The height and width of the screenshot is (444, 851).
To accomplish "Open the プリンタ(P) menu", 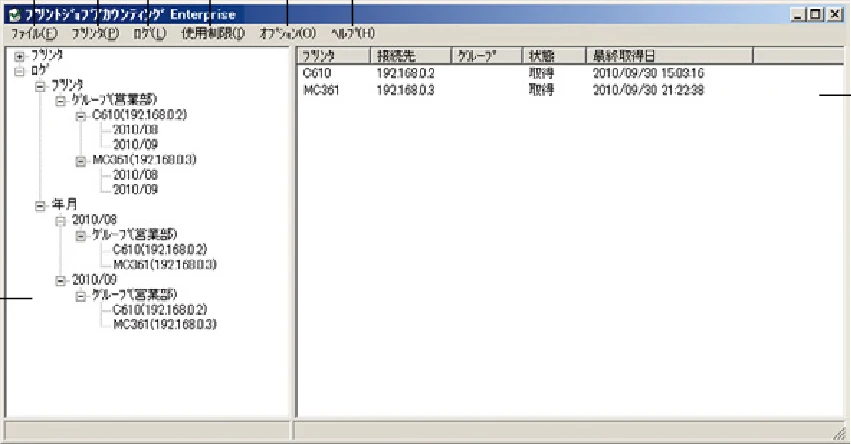I will (x=95, y=33).
